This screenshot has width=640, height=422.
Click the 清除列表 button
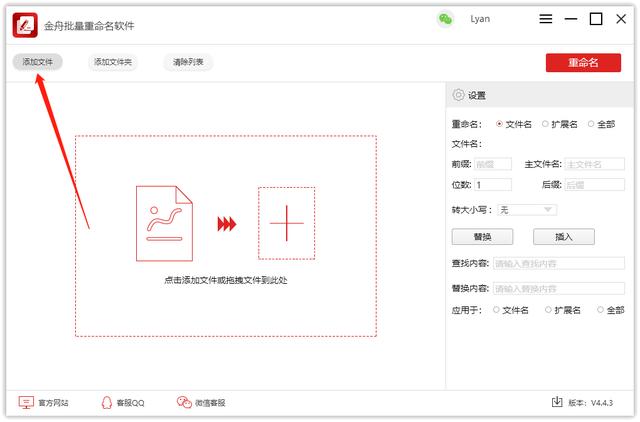tap(188, 62)
